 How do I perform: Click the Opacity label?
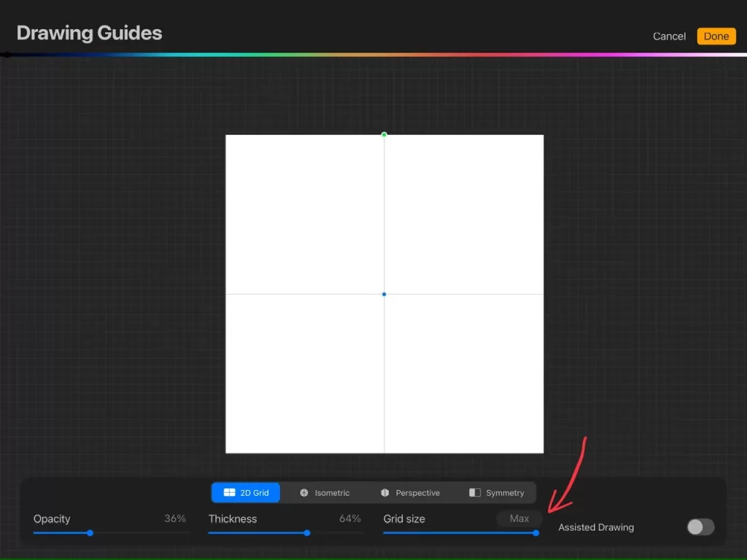[52, 519]
